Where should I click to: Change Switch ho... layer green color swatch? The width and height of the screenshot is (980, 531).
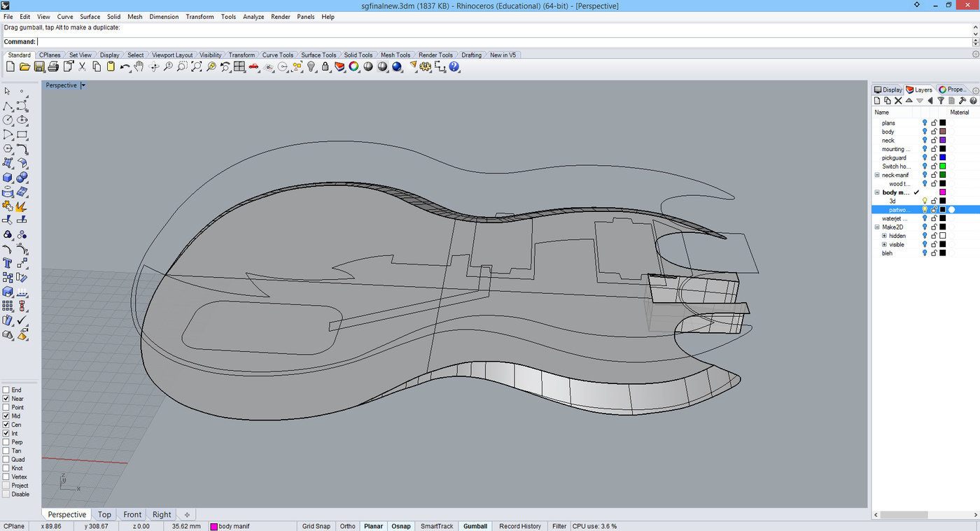click(942, 167)
